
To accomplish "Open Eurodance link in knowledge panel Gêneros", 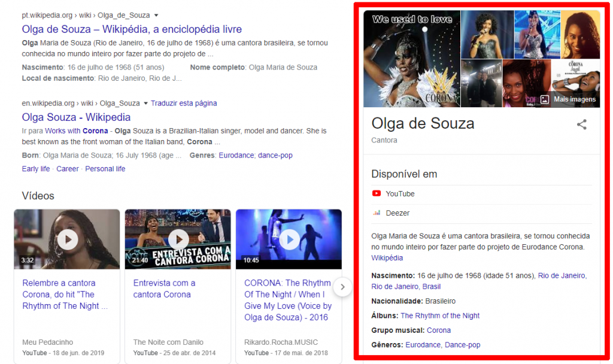I will [x=423, y=345].
